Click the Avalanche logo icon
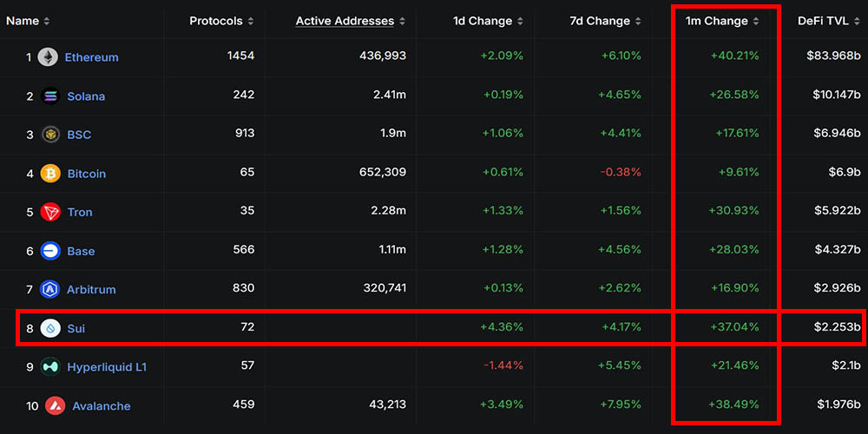This screenshot has width=868, height=434. click(56, 405)
